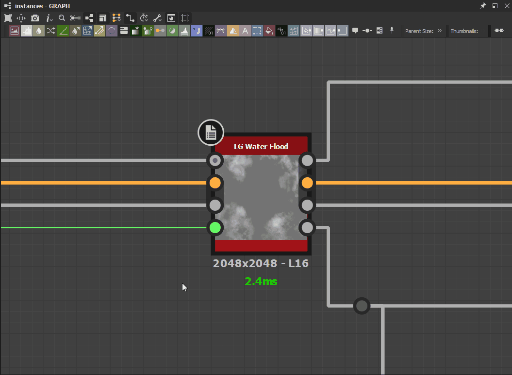Toggle the crop frame icon
The width and height of the screenshot is (512, 375).
coord(185,18)
